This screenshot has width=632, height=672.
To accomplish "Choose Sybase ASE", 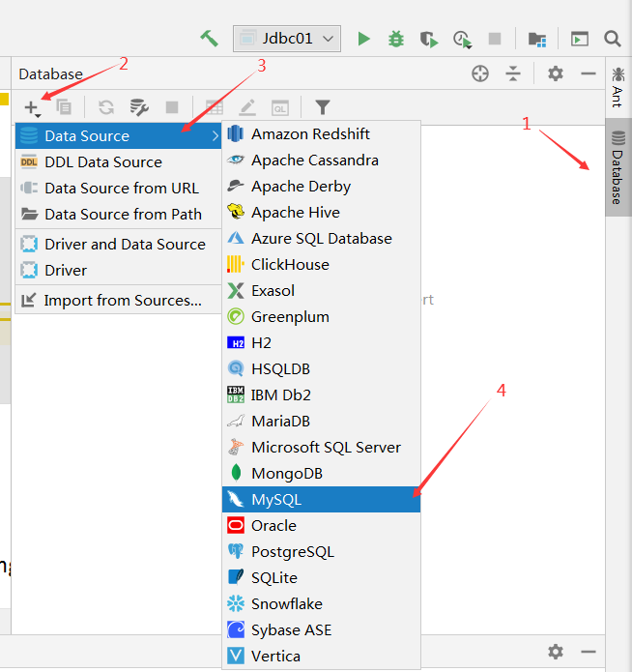I will tap(322, 630).
